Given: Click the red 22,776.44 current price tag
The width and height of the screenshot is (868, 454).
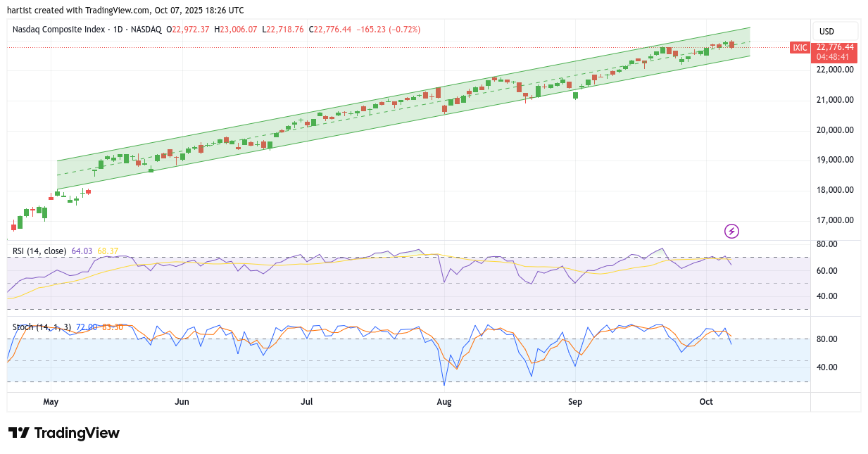Looking at the screenshot, I should [834, 47].
